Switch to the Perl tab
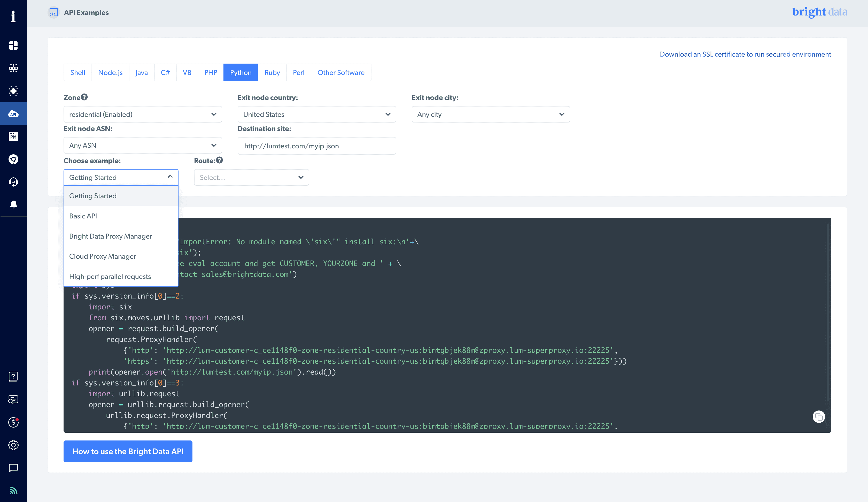This screenshot has height=502, width=868. [299, 72]
